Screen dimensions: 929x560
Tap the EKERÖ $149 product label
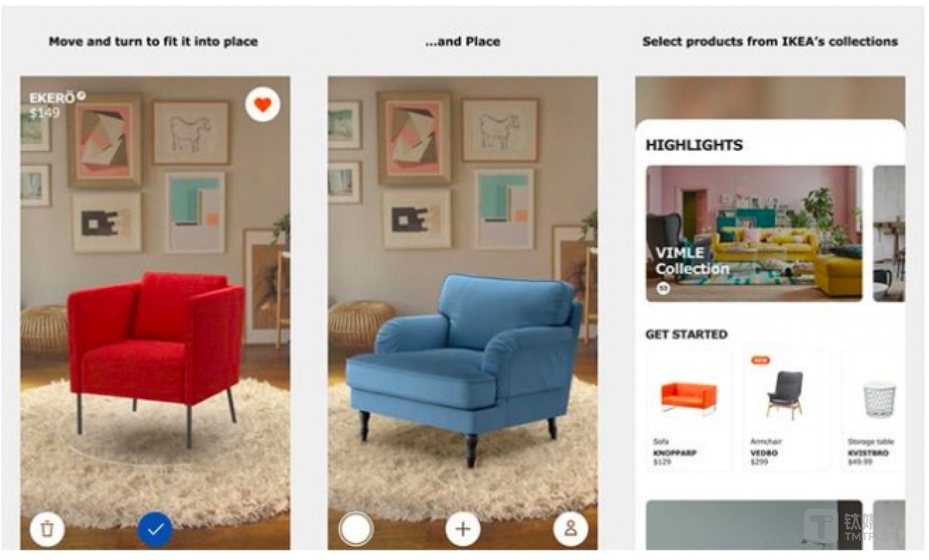pyautogui.click(x=53, y=105)
